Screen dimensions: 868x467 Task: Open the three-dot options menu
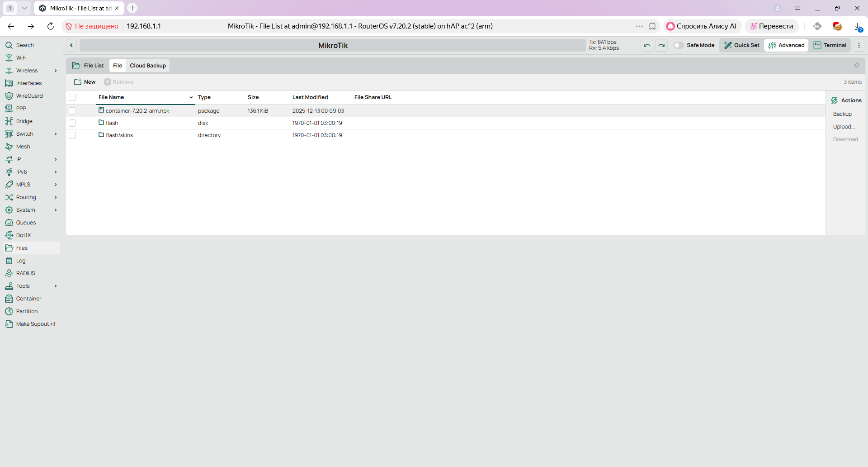tap(859, 45)
